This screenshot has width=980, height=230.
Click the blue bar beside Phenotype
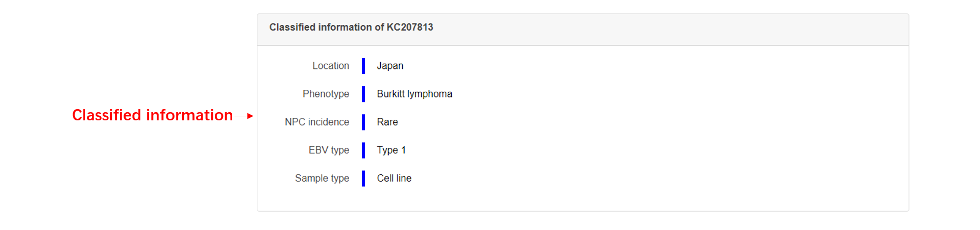[x=363, y=94]
